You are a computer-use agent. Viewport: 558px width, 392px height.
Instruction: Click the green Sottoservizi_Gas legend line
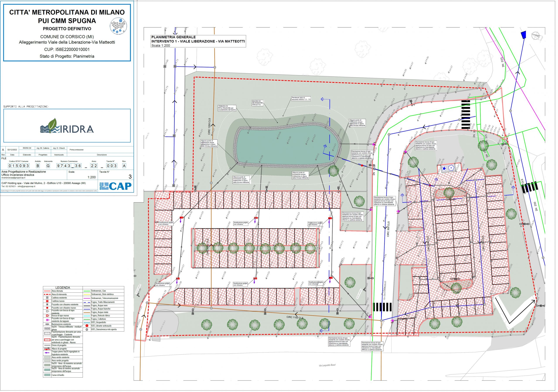(x=87, y=291)
